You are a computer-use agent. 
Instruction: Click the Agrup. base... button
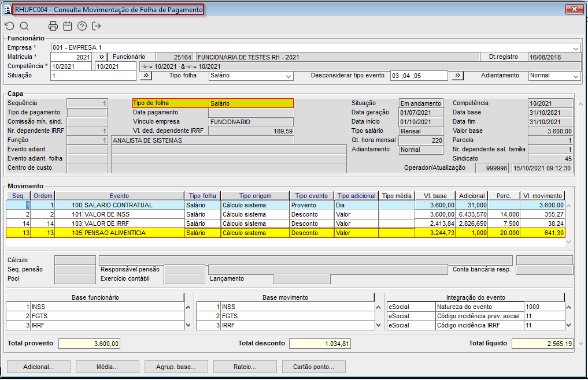[x=175, y=367]
